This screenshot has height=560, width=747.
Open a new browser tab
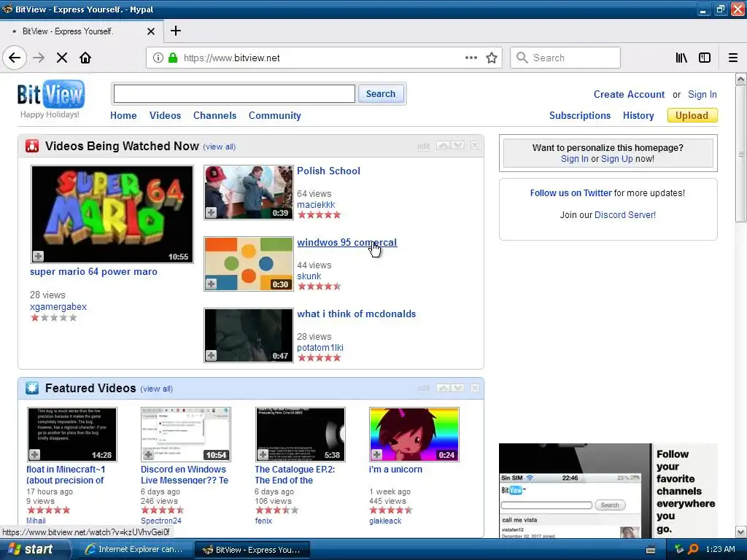pyautogui.click(x=176, y=31)
